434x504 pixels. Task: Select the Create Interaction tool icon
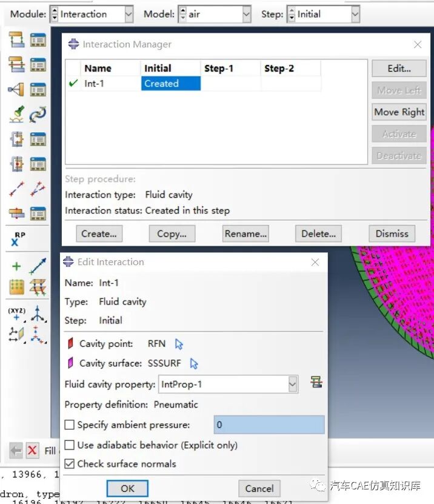click(16, 39)
